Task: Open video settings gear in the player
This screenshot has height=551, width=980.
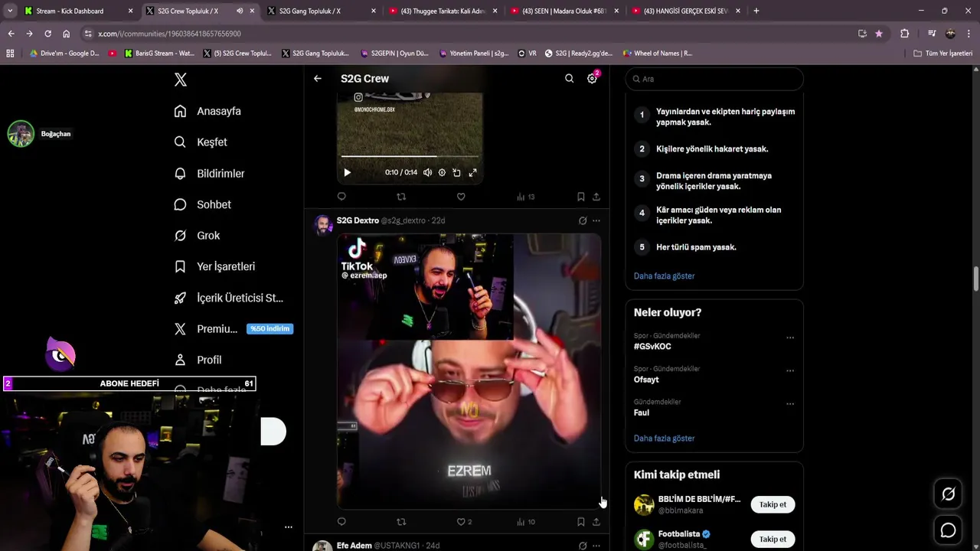Action: pos(442,173)
